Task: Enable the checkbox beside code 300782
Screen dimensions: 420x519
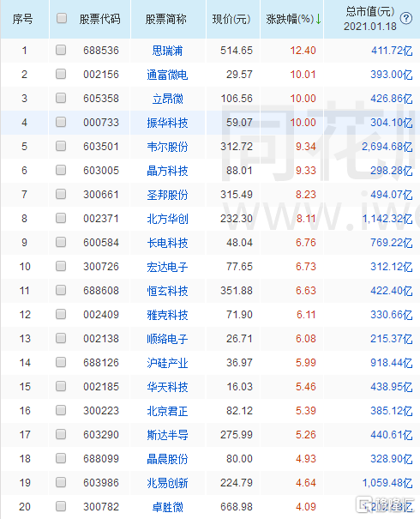Action: 61,506
